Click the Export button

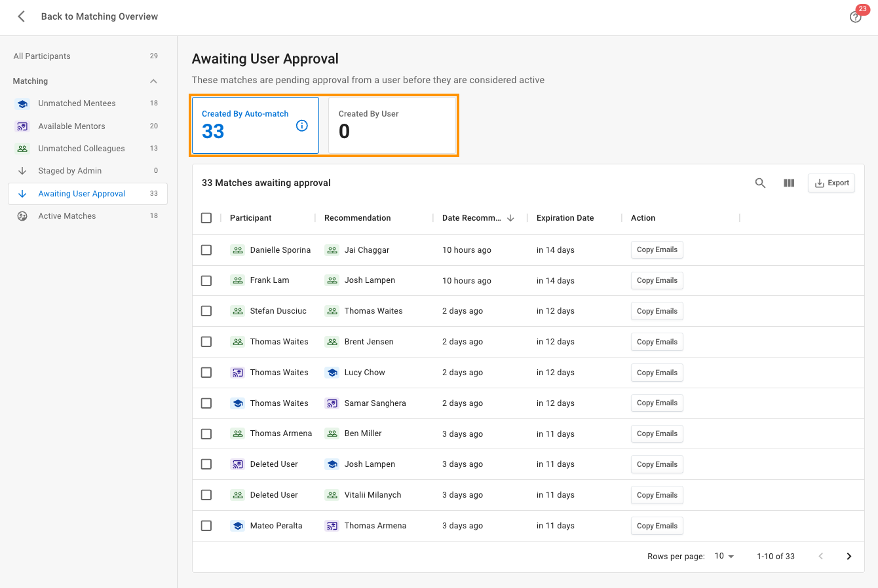pyautogui.click(x=831, y=183)
